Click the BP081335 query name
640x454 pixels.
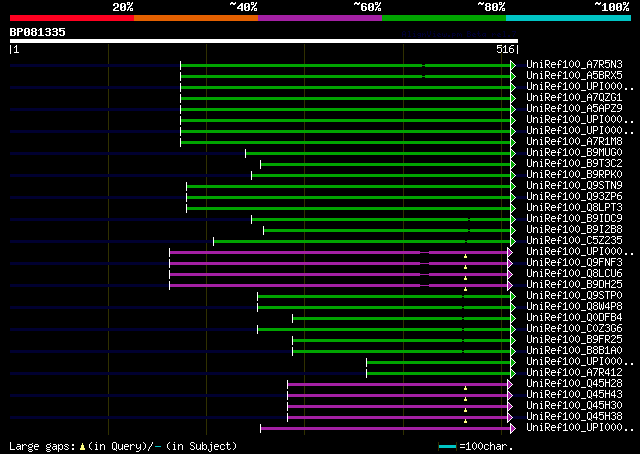[38, 32]
